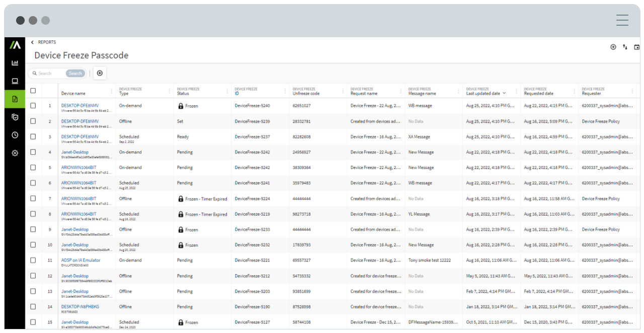This screenshot has height=333, width=644.
Task: Open the DESKTOP-DFE8NMV link in row 1
Action: pos(80,106)
